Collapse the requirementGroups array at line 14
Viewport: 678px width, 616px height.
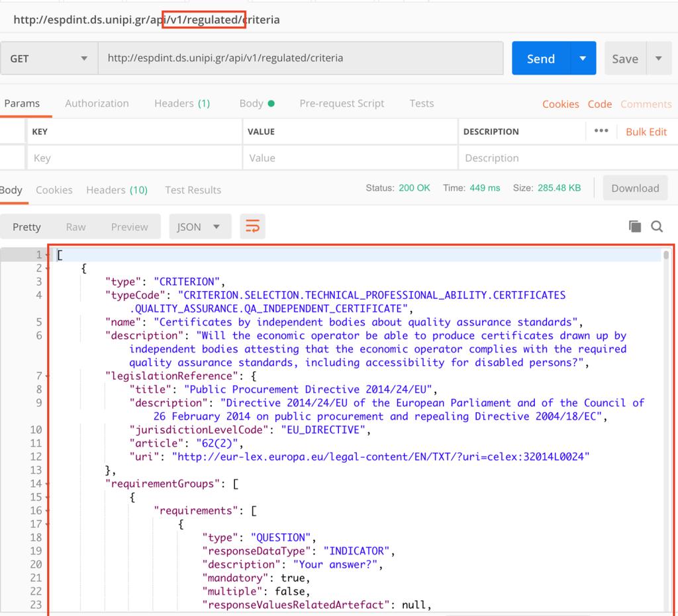tap(47, 484)
